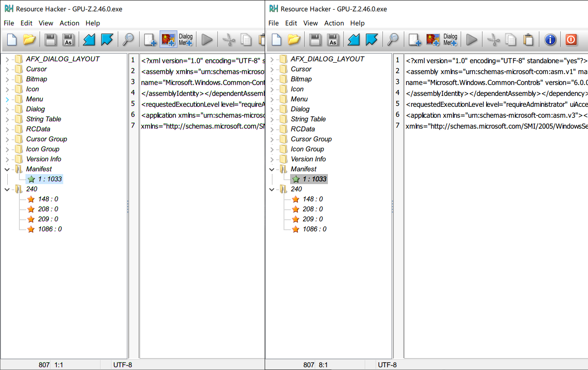Click Save floppy icon in right window

[315, 40]
